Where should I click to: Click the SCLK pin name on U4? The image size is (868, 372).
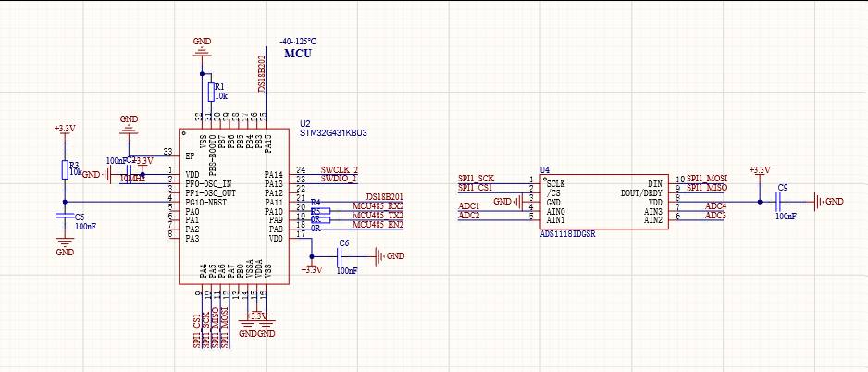(x=556, y=183)
